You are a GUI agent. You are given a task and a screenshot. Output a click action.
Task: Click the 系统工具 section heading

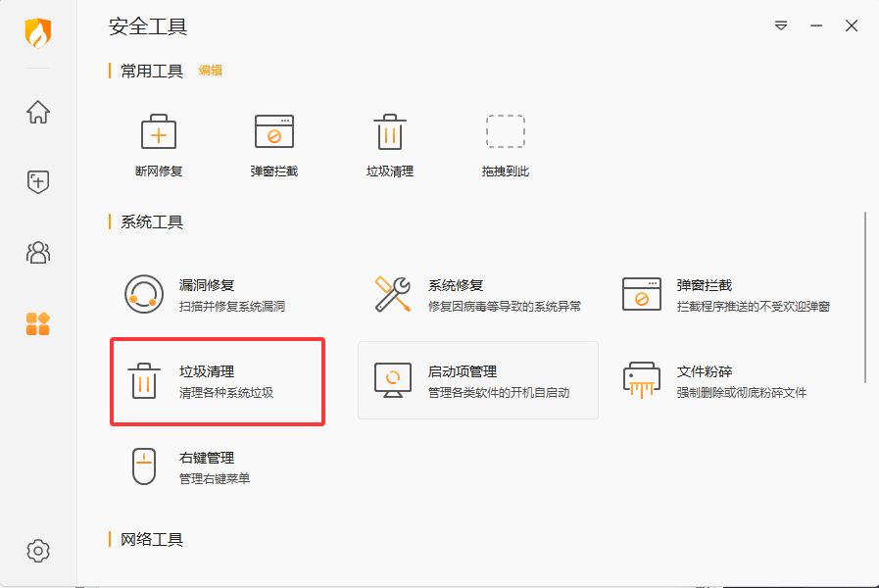(152, 222)
